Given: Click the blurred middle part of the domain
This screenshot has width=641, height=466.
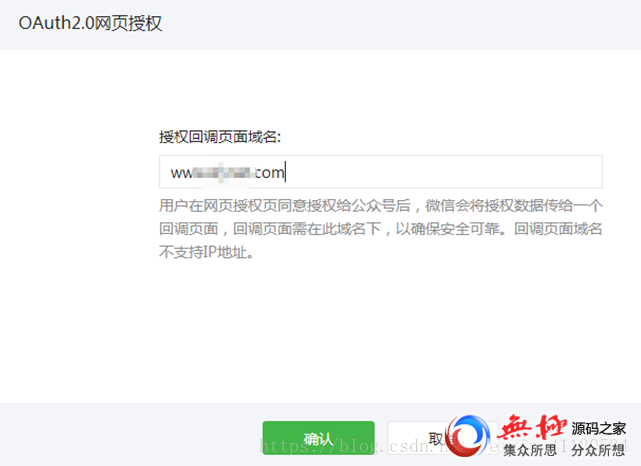Looking at the screenshot, I should coord(224,173).
